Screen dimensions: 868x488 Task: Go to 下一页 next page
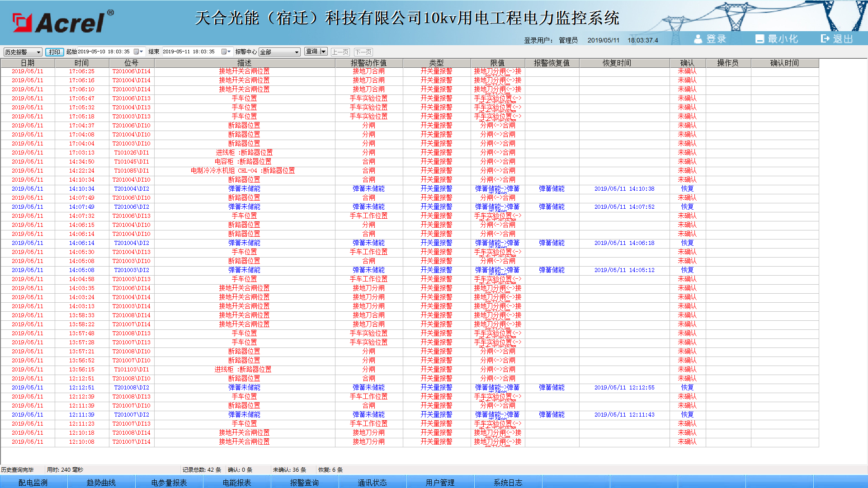tap(363, 52)
